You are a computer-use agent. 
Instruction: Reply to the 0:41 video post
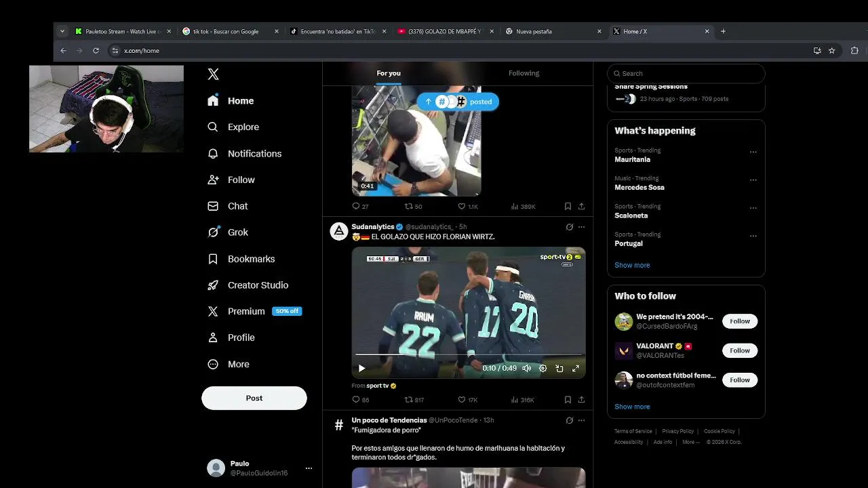360,206
